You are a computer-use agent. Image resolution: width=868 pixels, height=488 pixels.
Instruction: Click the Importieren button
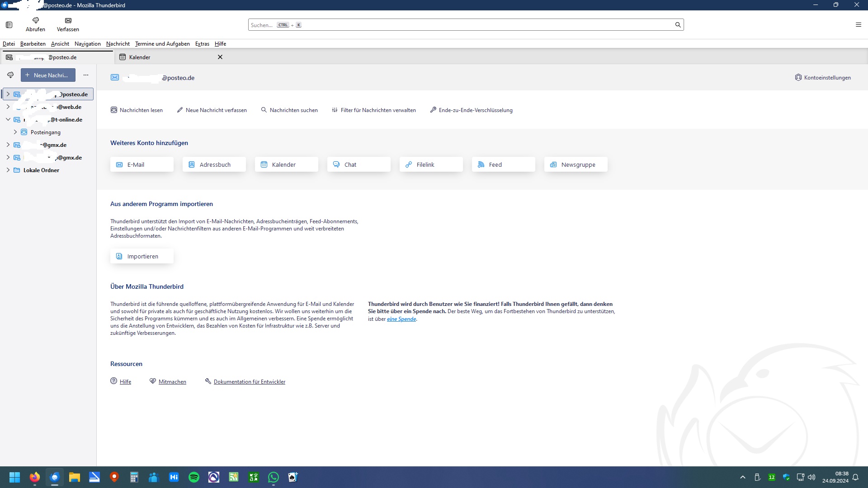tap(142, 256)
